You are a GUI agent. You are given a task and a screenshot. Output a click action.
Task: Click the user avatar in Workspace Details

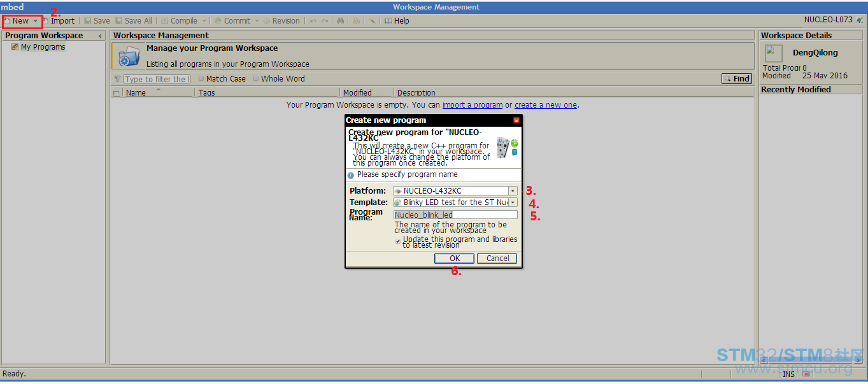(x=774, y=53)
